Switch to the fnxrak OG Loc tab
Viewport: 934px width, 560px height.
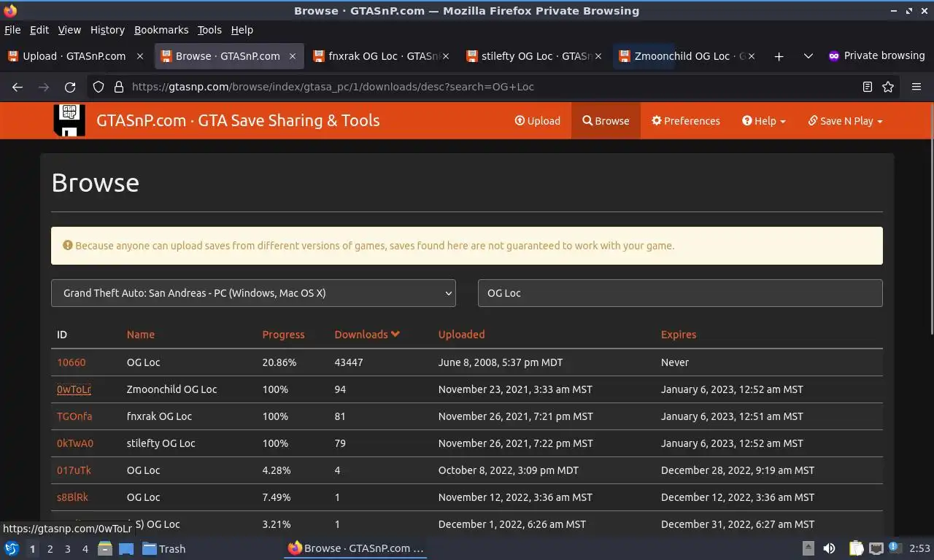(380, 56)
